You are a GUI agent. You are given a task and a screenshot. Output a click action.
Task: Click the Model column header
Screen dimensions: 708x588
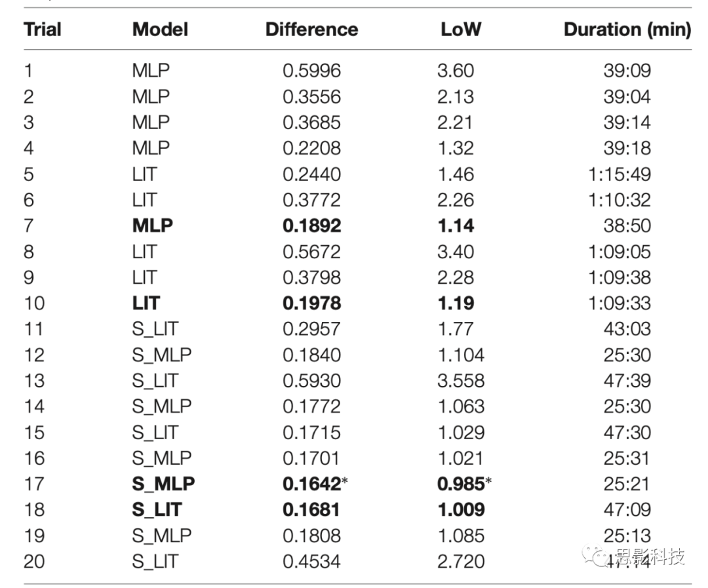coord(160,29)
